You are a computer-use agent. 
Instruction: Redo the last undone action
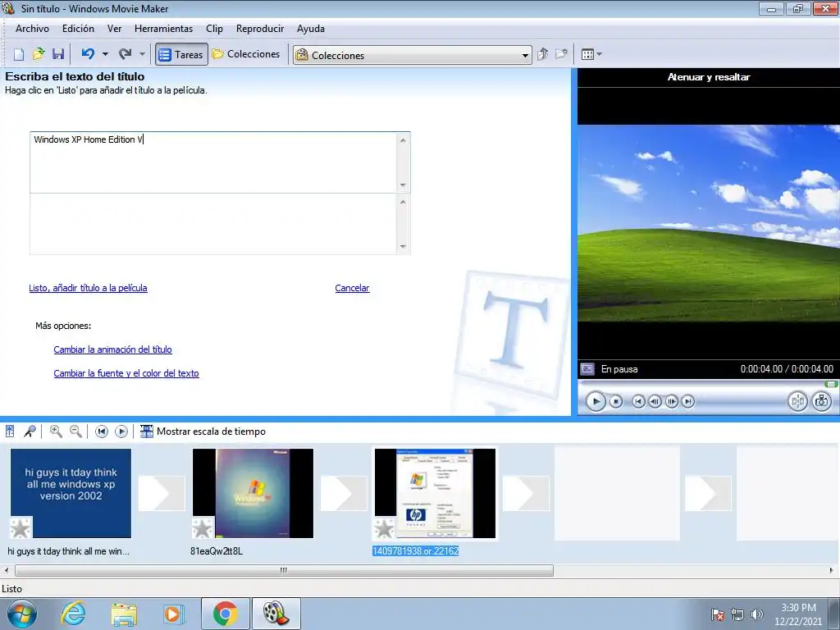[125, 54]
